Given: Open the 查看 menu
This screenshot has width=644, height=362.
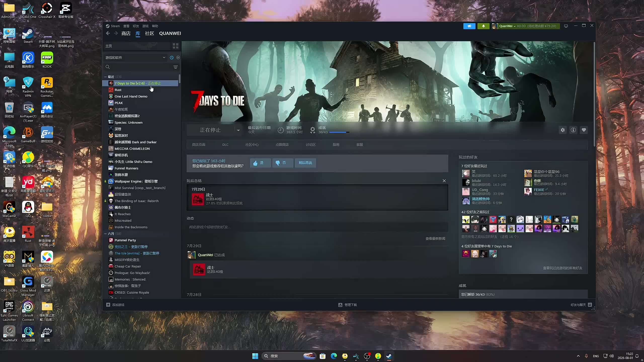Looking at the screenshot, I should [126, 26].
